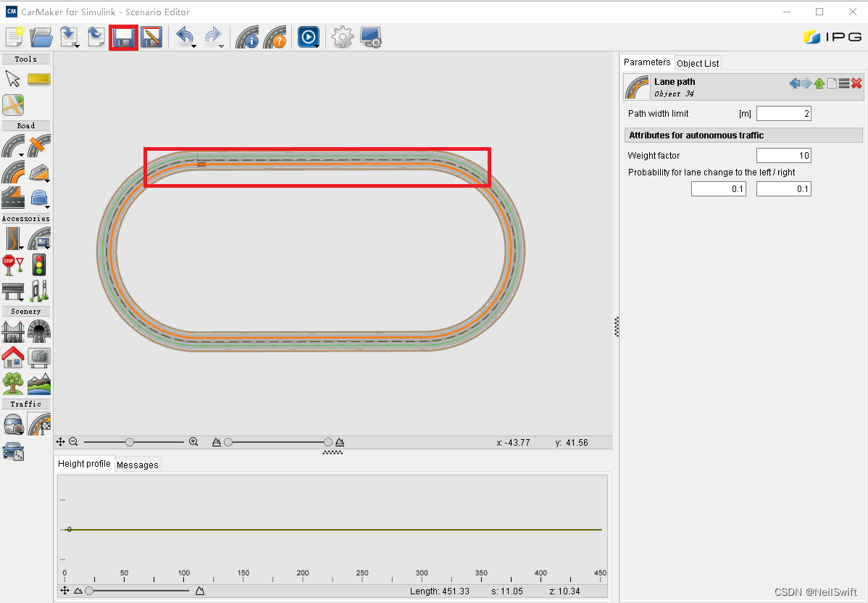
Task: Click the canvas zoom slider handle
Action: pos(130,442)
